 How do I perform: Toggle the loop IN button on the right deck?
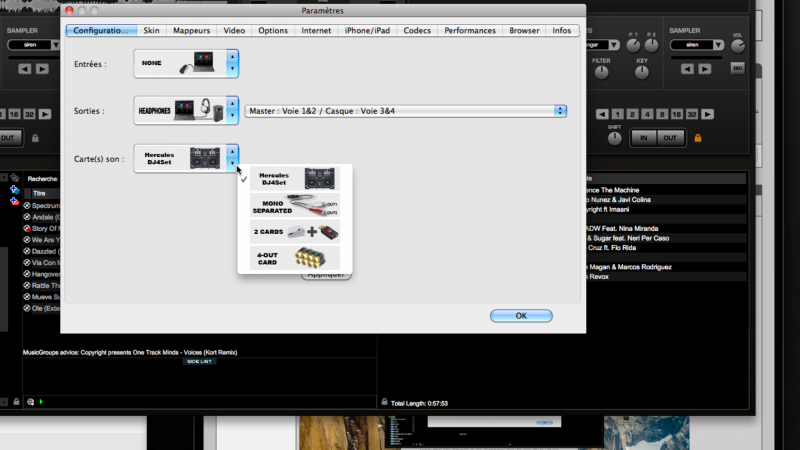tap(644, 137)
